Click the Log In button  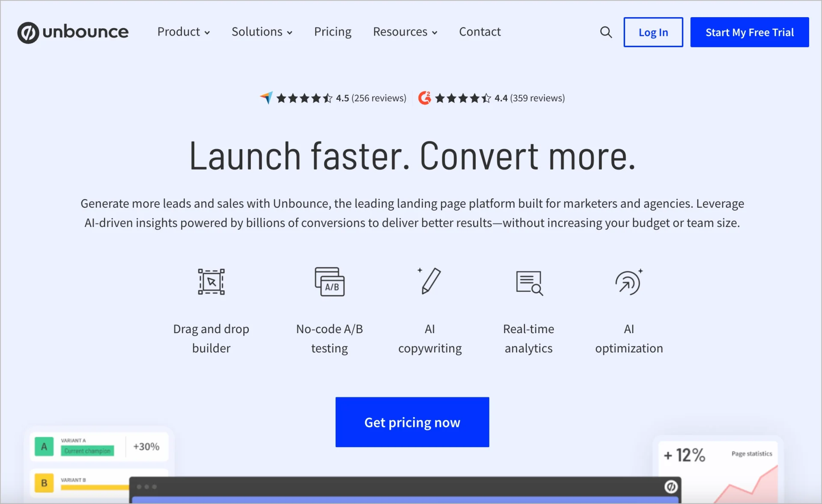tap(653, 32)
